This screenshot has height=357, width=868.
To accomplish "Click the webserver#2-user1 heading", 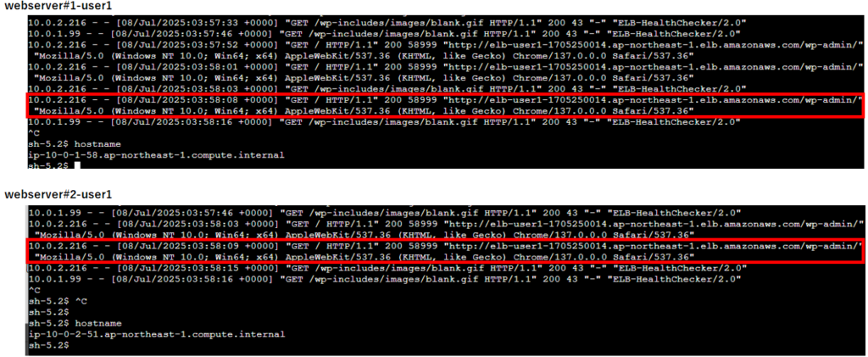I will tap(58, 195).
